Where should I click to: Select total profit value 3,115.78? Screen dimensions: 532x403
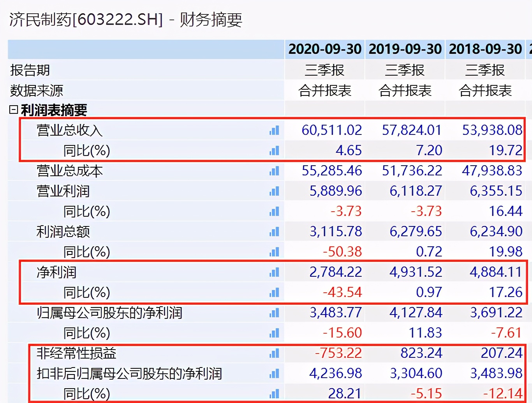click(336, 232)
